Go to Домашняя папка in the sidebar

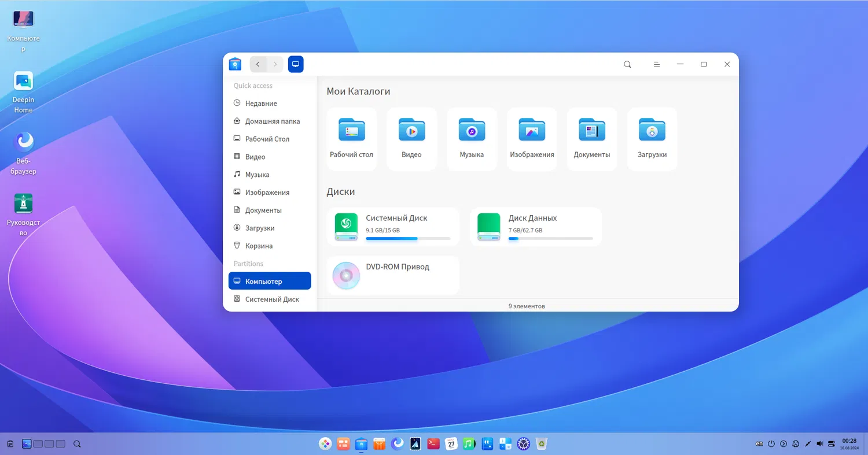[x=272, y=121]
